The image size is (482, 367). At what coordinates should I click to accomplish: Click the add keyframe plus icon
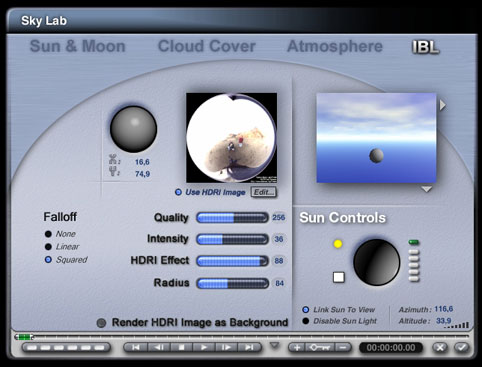296,348
